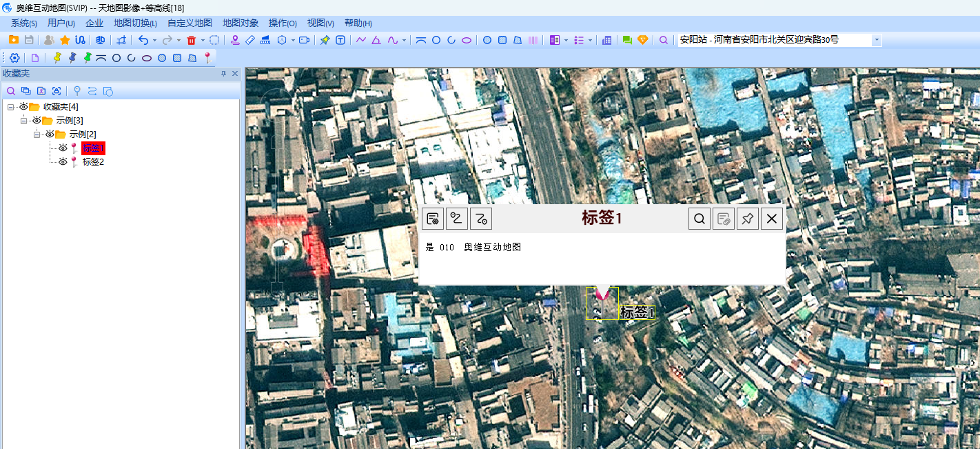Image resolution: width=980 pixels, height=449 pixels.
Task: Select 标签2 in the favorites tree
Action: pyautogui.click(x=93, y=162)
